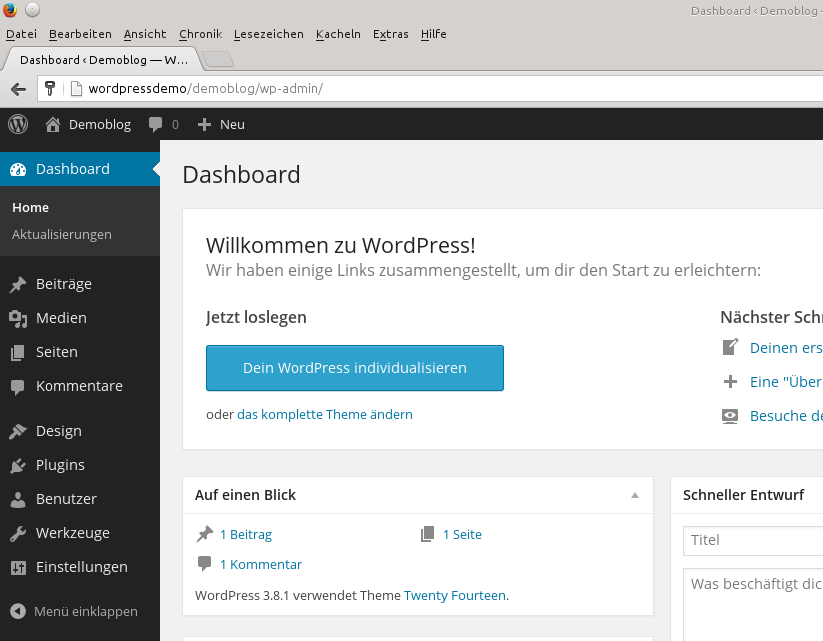This screenshot has width=823, height=641.
Task: Open the Twenty Fourteen theme link
Action: (x=455, y=595)
